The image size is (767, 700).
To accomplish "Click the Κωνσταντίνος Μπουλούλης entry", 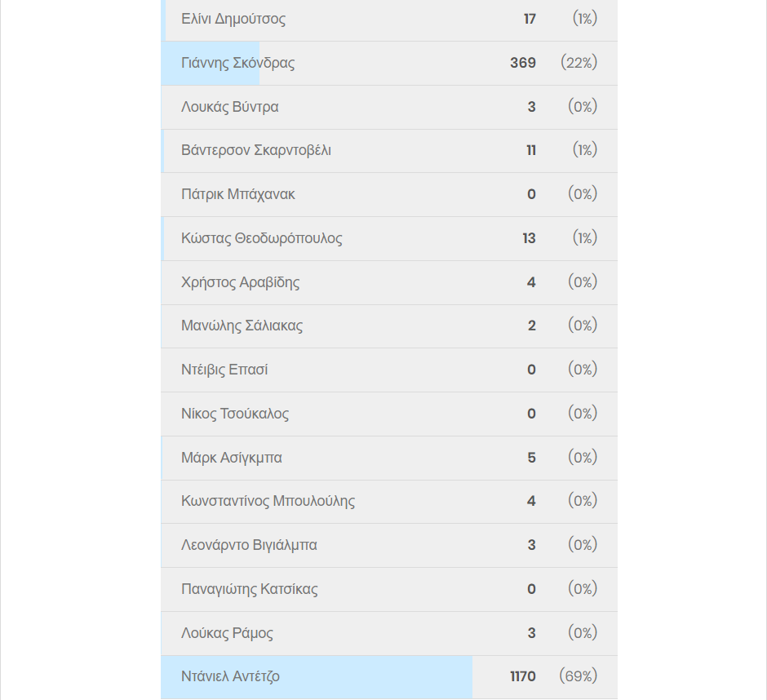I will tap(389, 502).
